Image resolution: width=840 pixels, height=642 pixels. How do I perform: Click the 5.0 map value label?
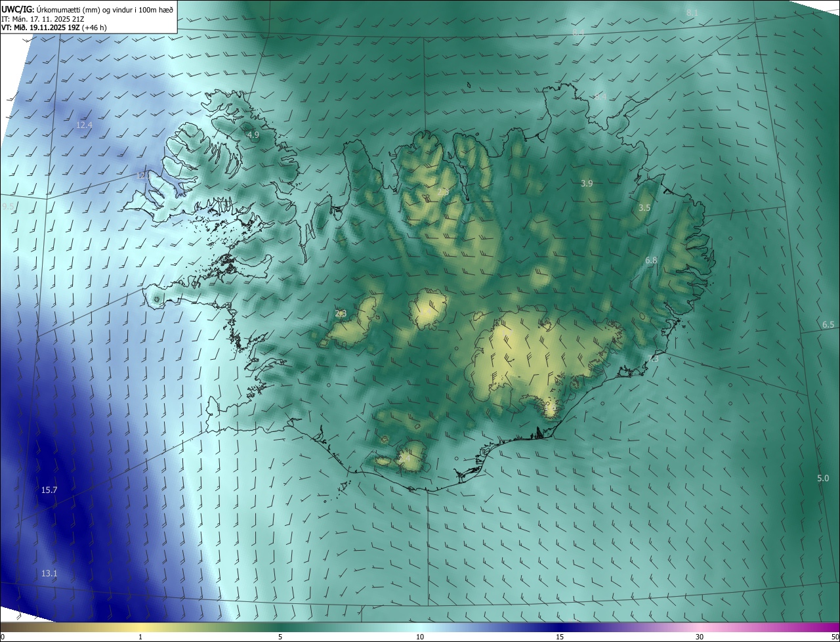(x=823, y=479)
